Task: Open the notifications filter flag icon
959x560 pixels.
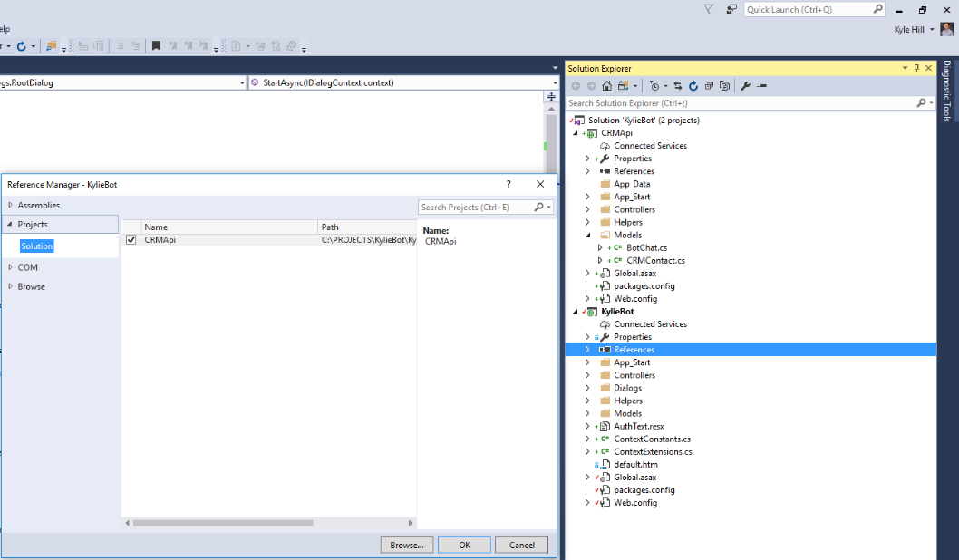Action: [708, 9]
